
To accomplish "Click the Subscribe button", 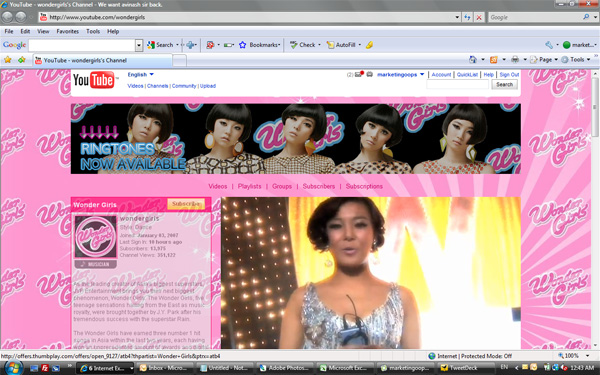I will 186,204.
